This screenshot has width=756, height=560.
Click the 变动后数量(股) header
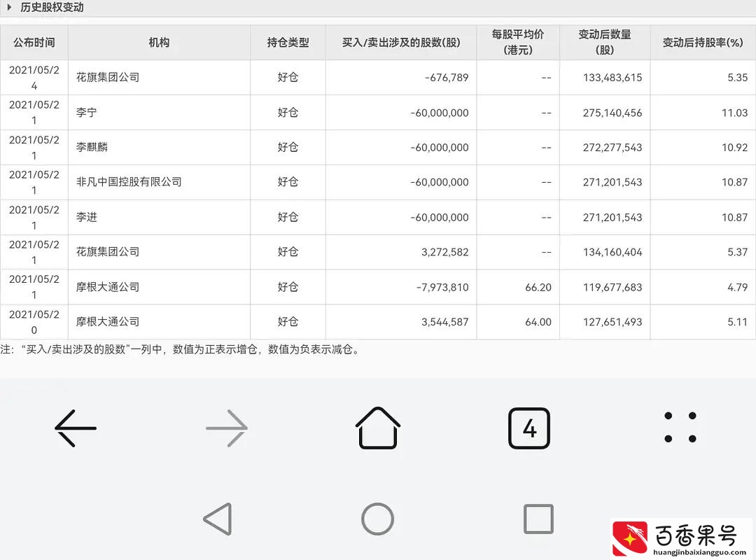point(605,42)
